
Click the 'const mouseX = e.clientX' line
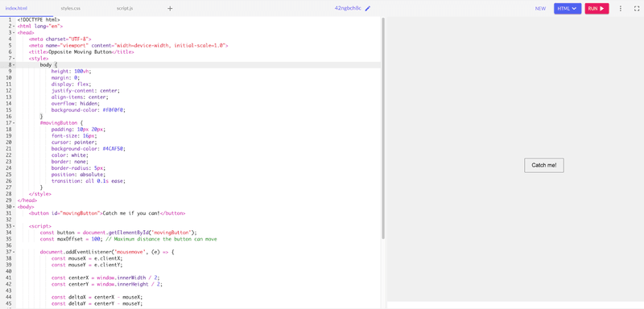[87, 258]
